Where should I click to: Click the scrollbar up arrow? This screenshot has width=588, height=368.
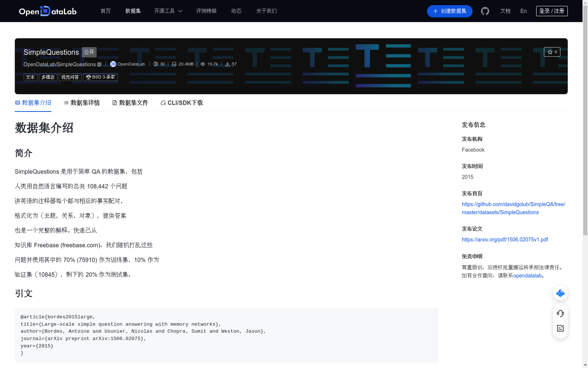click(x=585, y=3)
